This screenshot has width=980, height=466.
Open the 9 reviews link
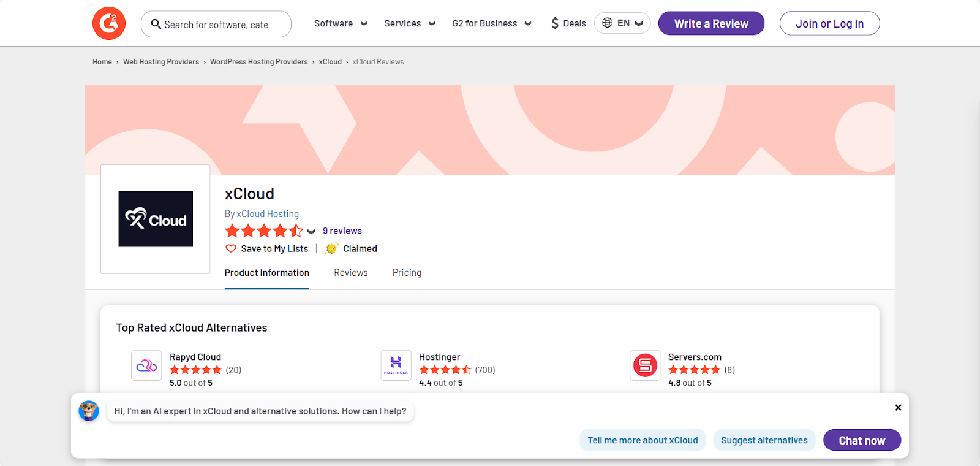click(342, 231)
